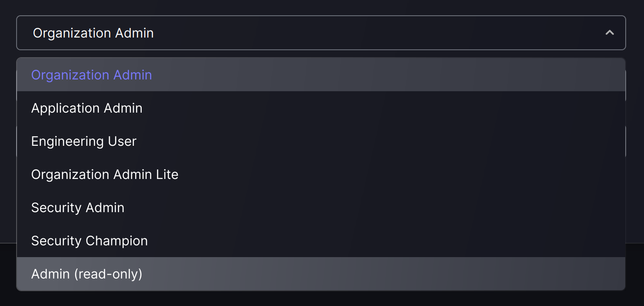Image resolution: width=644 pixels, height=306 pixels.
Task: Set the role to Security Admin
Action: (x=321, y=207)
